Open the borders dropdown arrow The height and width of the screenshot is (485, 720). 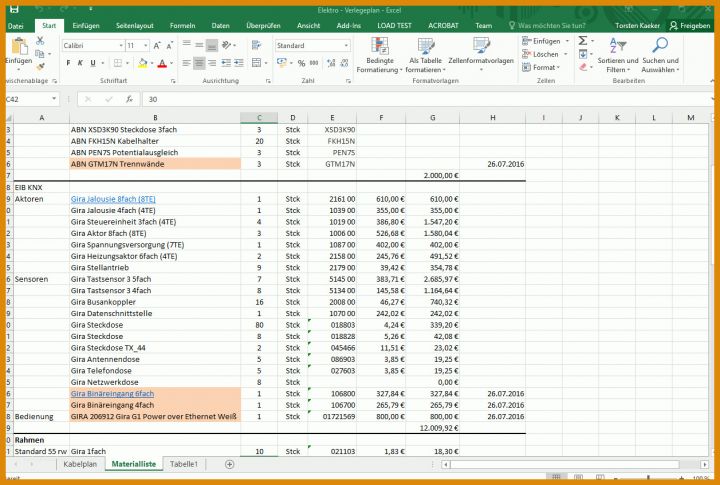127,63
